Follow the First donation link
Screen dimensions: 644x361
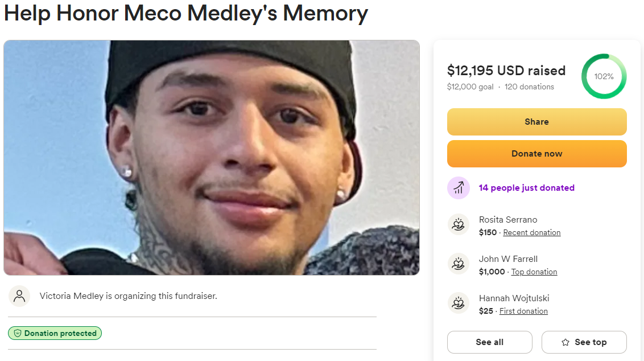(x=523, y=311)
